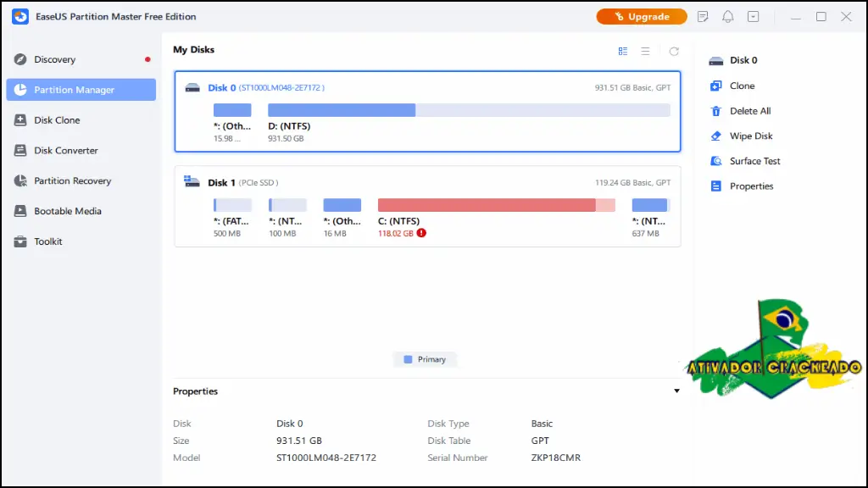
Task: Click the Disk 1 title text
Action: pos(222,183)
